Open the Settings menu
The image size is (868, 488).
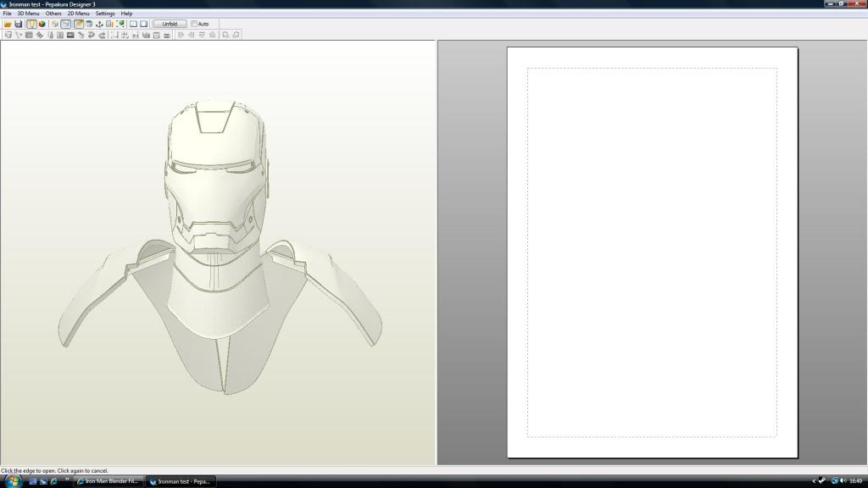tap(104, 14)
